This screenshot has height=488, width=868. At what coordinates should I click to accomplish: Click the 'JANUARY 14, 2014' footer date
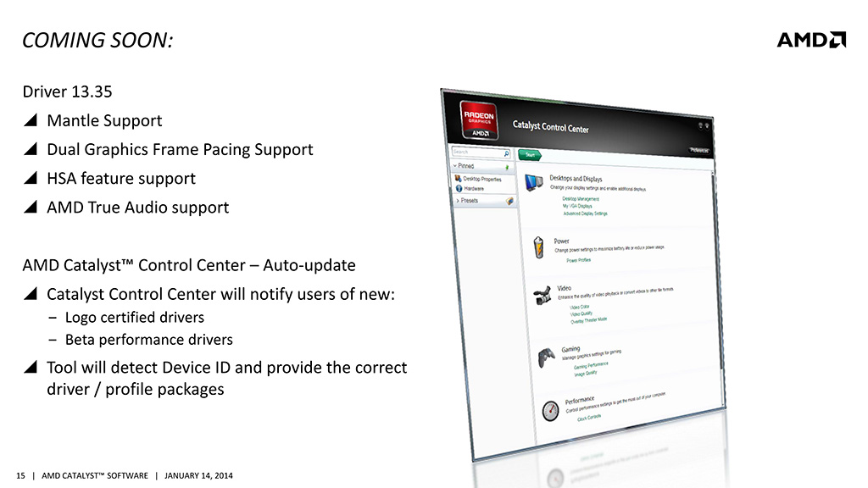pyautogui.click(x=198, y=476)
